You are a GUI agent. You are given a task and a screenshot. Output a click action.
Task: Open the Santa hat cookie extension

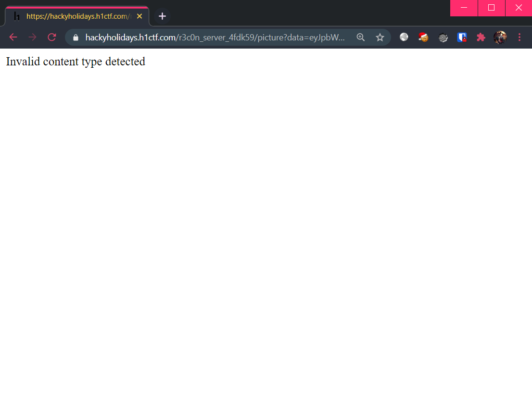423,37
